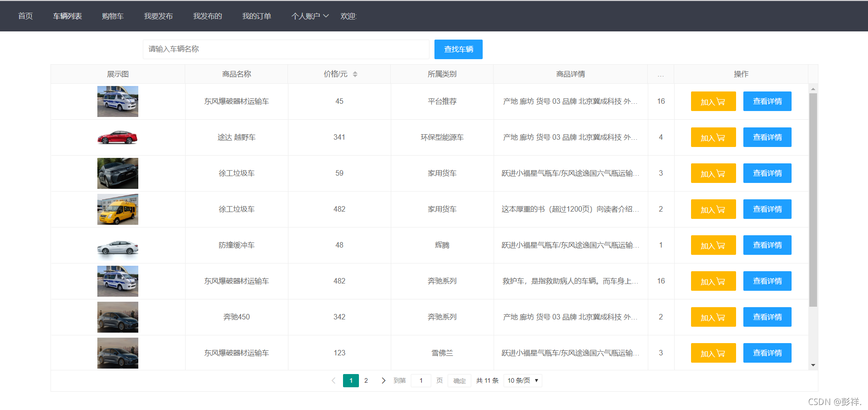Go to next page with right chevron
This screenshot has height=410, width=868.
[x=384, y=380]
